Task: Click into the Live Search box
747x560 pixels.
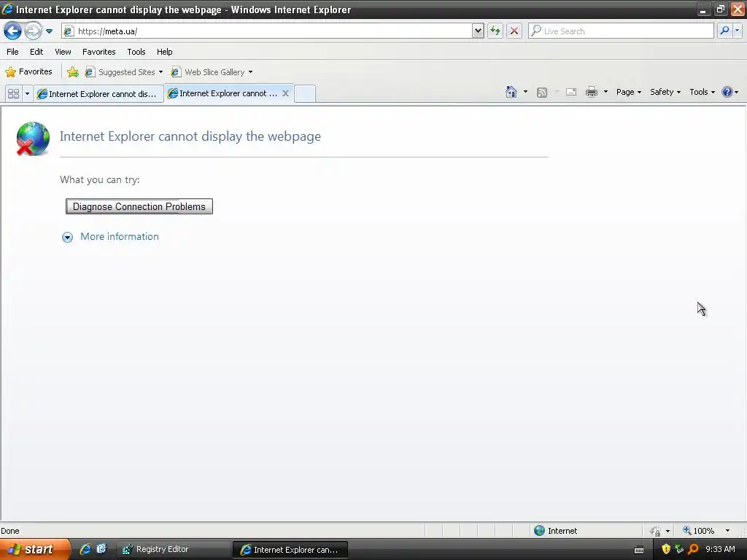Action: [622, 31]
